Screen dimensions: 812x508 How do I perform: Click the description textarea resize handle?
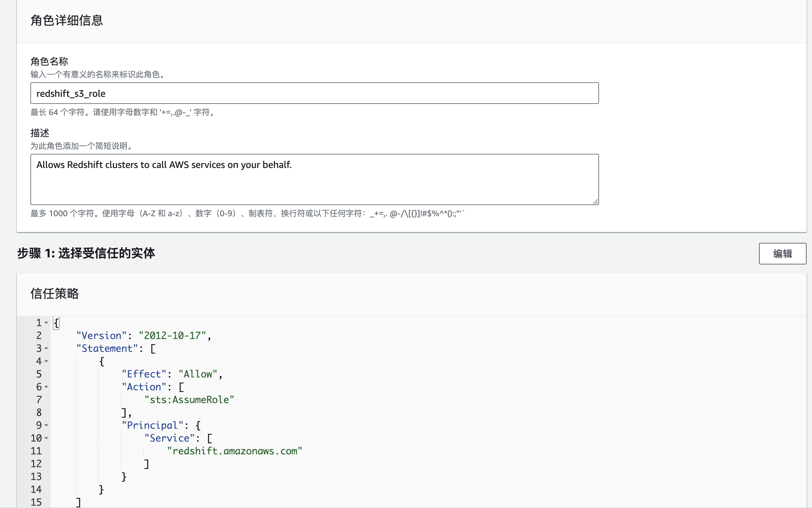(595, 201)
